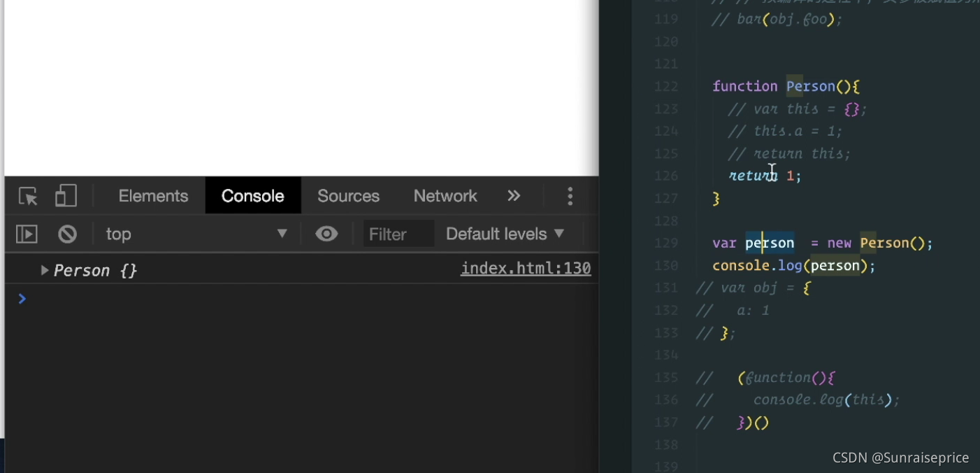Viewport: 980px width, 473px height.
Task: Open the Elements tab
Action: [153, 196]
